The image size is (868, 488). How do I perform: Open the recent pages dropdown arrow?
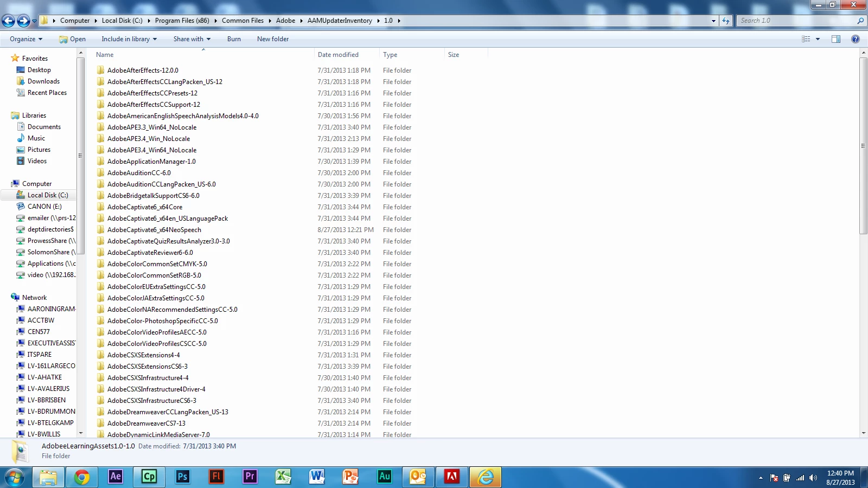[35, 21]
